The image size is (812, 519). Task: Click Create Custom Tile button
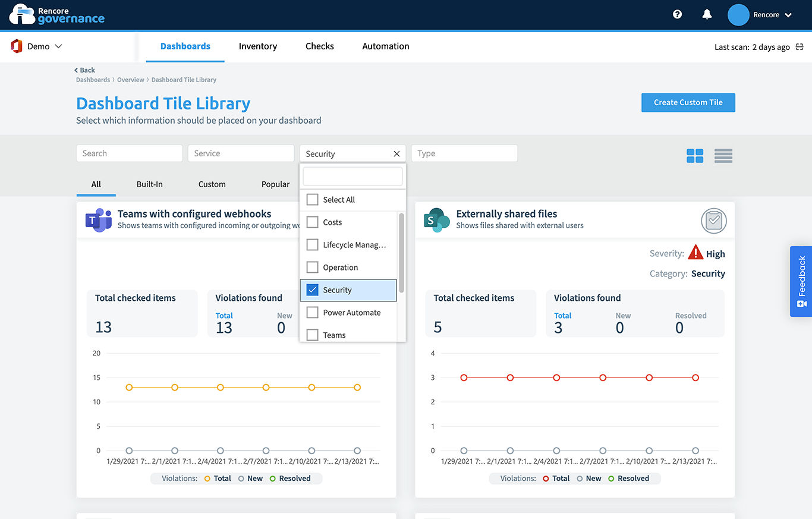(688, 102)
